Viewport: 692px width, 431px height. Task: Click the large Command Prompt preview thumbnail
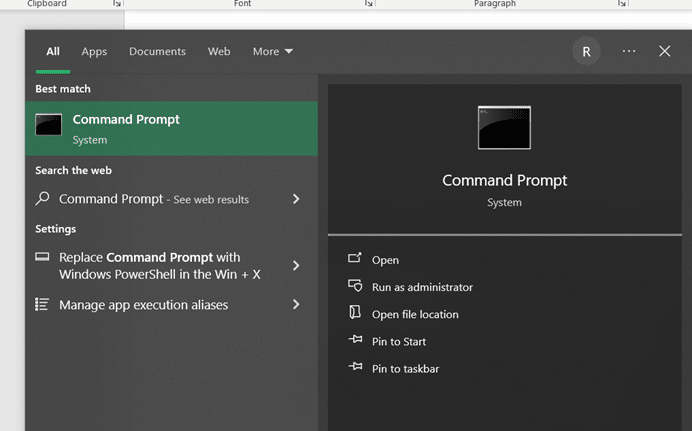pyautogui.click(x=504, y=127)
